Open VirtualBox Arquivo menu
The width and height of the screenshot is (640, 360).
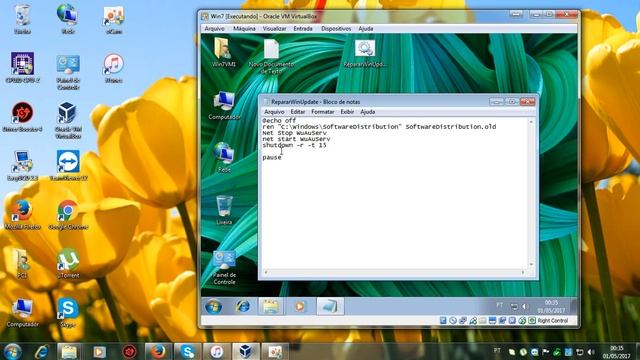tap(214, 29)
